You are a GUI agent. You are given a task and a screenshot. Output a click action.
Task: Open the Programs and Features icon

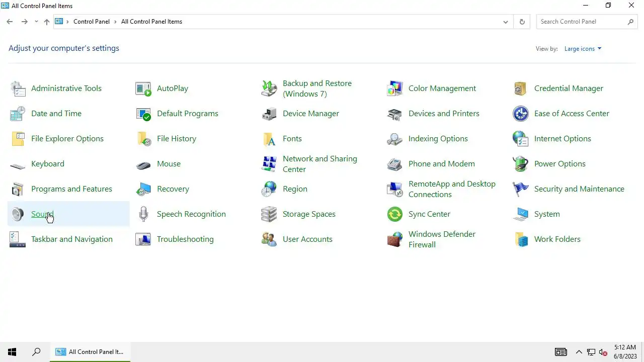click(18, 189)
